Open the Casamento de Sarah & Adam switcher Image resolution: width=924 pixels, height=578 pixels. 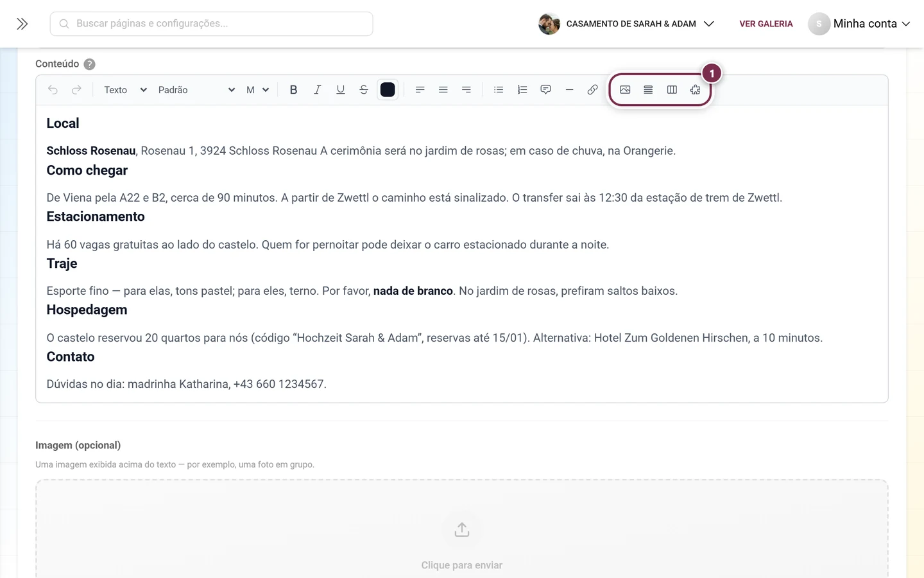pyautogui.click(x=626, y=24)
